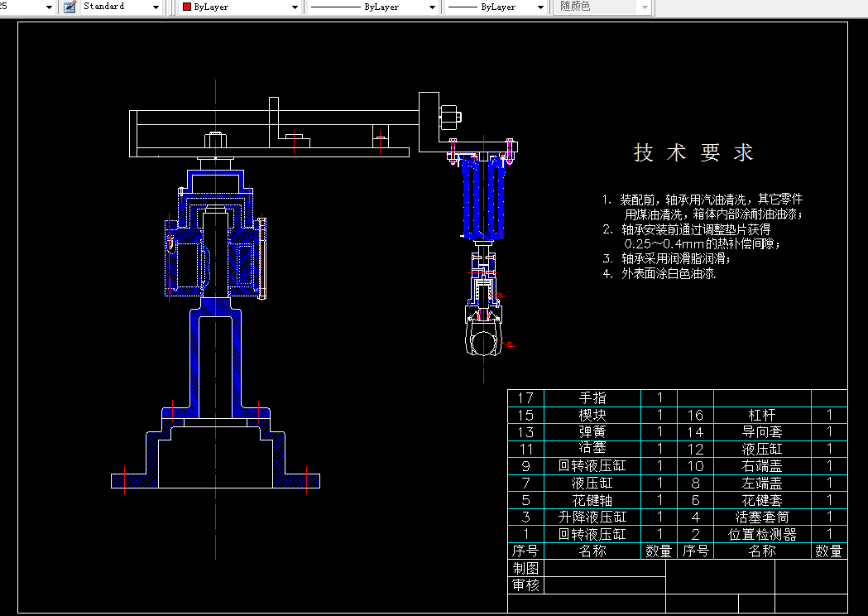Select 回转液压缸 in row 1
Screen dimensions: 868x616
tap(592, 534)
